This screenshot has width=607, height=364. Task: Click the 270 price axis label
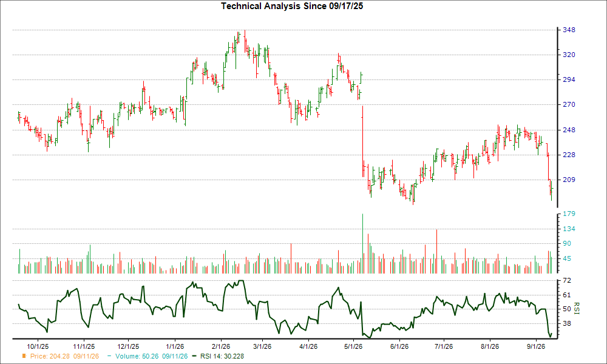(x=569, y=104)
